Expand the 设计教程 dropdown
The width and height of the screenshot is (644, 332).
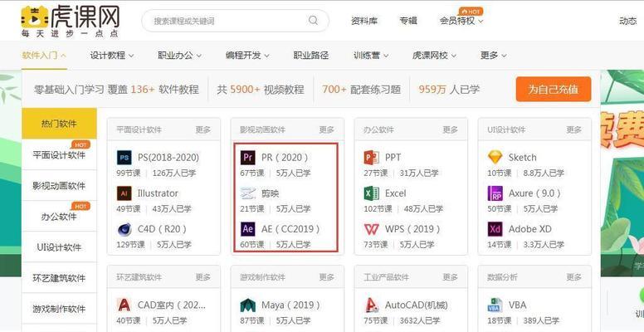tap(112, 55)
